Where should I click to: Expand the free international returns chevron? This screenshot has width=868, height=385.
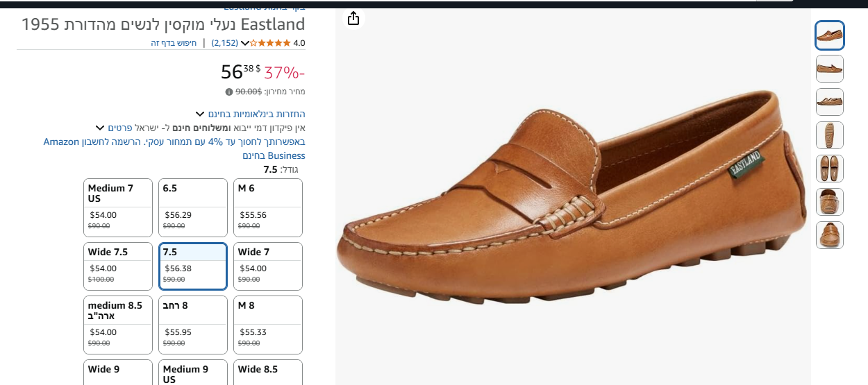200,114
